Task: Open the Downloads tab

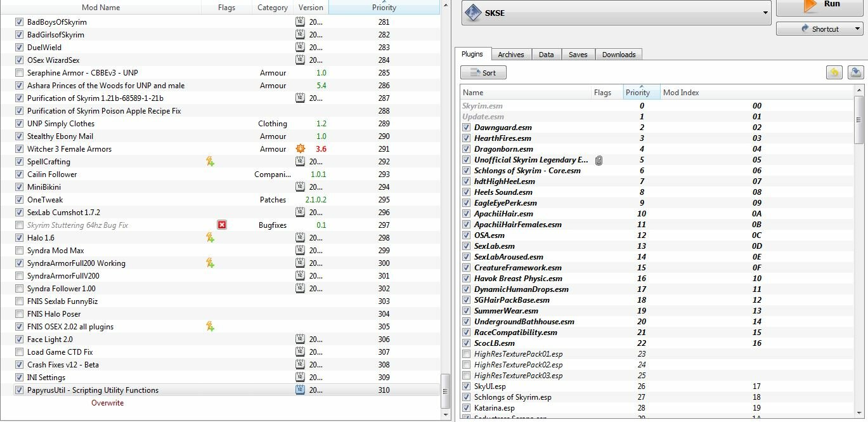Action: click(x=619, y=55)
